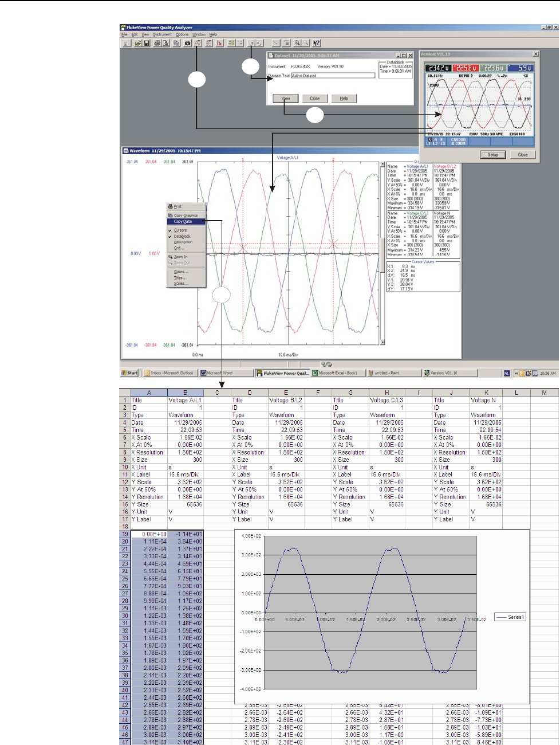Select column K header in Excel
Screen dimensions: 560x745
click(x=486, y=393)
